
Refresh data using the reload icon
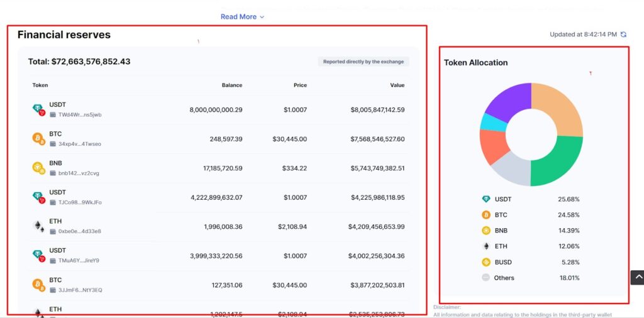pyautogui.click(x=623, y=35)
